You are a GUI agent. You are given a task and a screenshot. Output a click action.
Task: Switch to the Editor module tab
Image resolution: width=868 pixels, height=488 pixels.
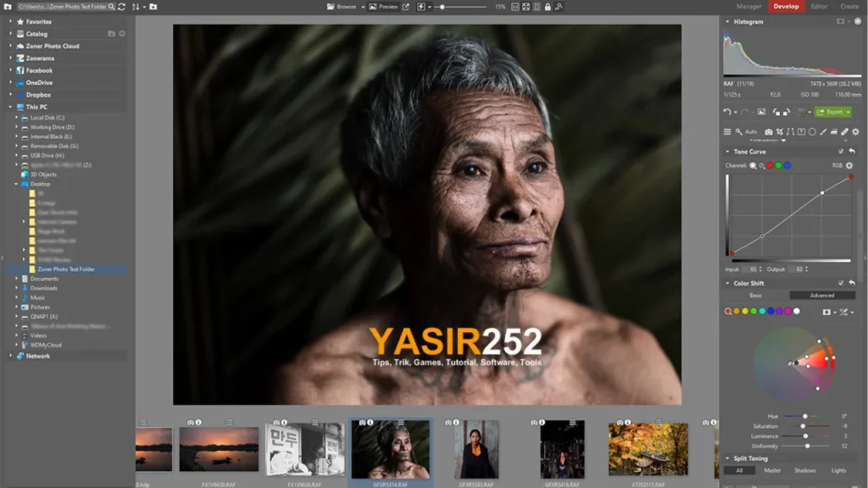(820, 7)
